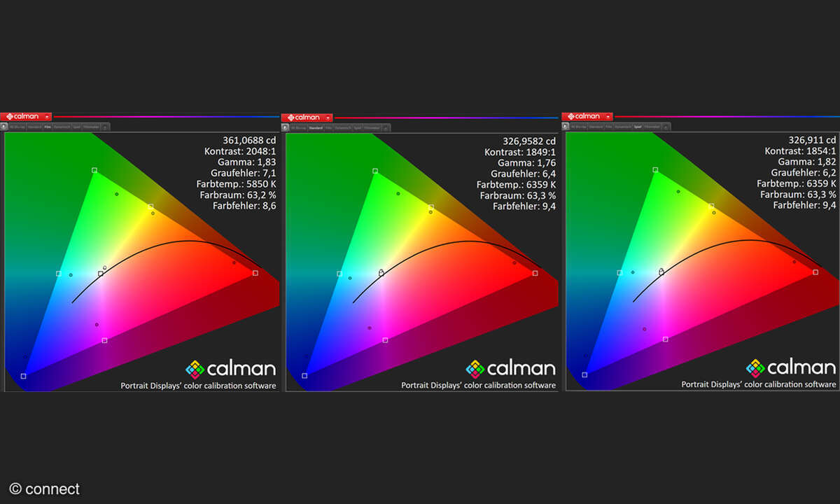This screenshot has width=840, height=504.
Task: Switch to Dynamisch tab in left panel
Action: tap(62, 127)
